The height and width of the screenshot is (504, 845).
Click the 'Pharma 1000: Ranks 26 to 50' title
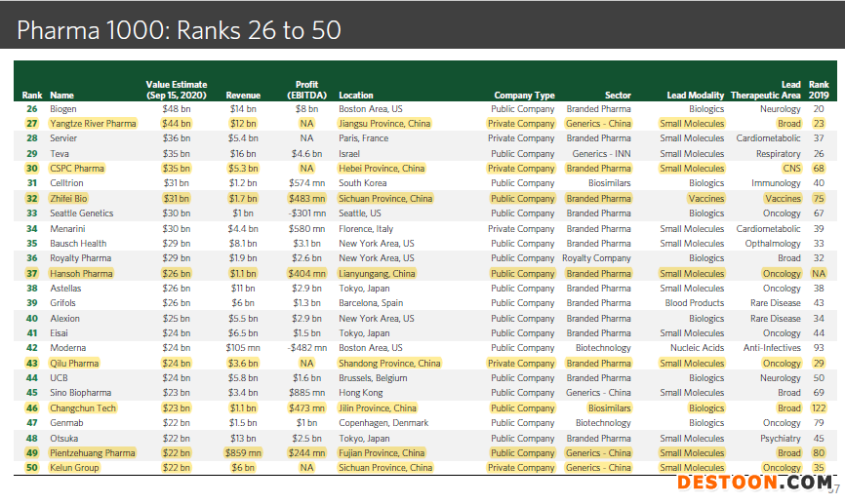180,30
